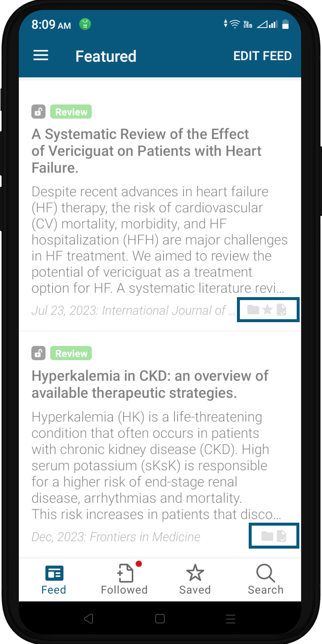Tap the document-check icon on Vericiguat article

pyautogui.click(x=282, y=310)
